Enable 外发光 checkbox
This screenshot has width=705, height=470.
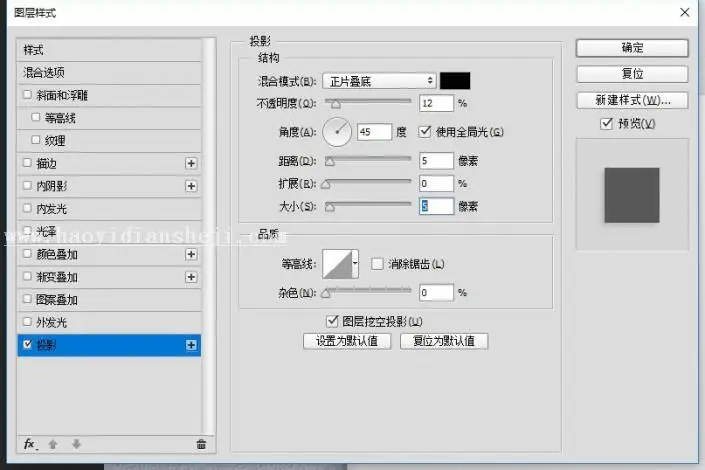(27, 321)
